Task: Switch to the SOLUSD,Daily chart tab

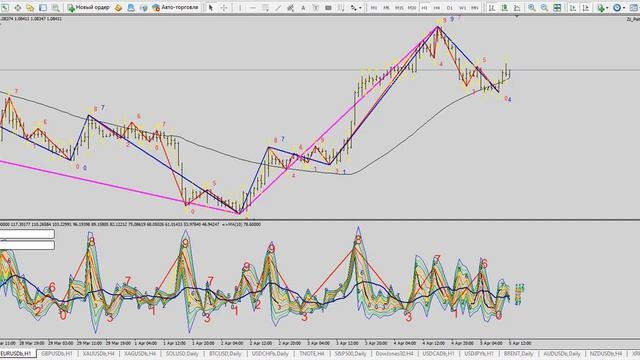Action: tap(182, 353)
